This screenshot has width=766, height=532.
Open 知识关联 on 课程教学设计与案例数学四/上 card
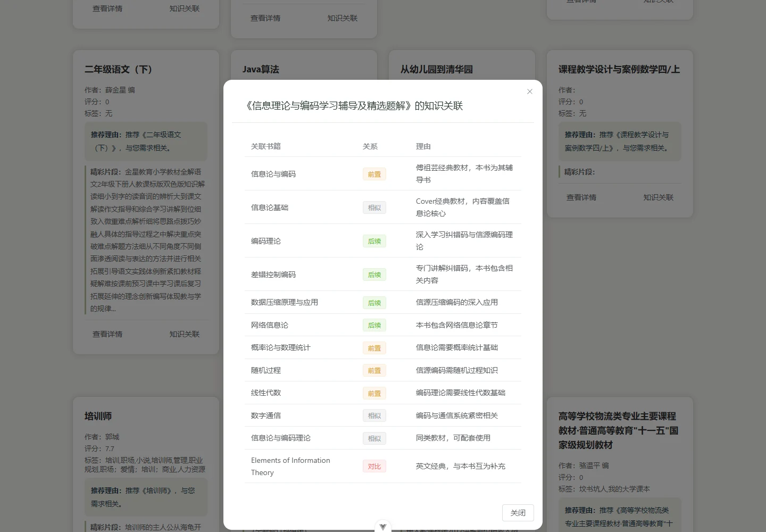pos(659,197)
